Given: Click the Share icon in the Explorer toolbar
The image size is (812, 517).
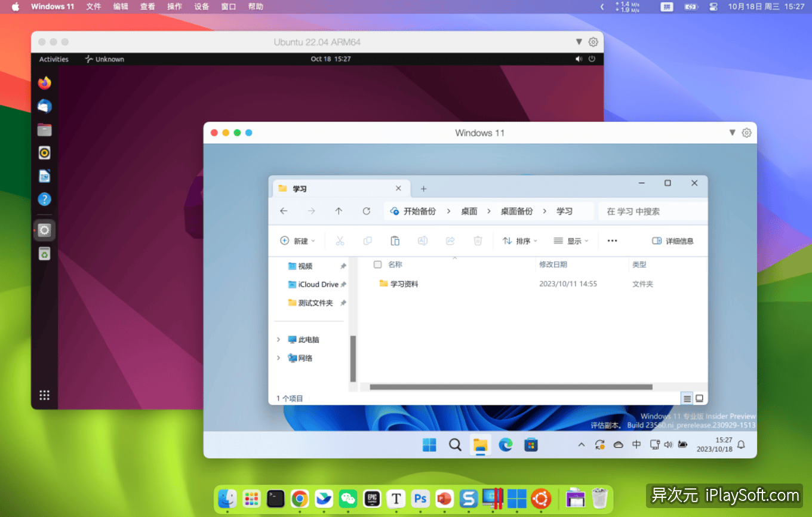Looking at the screenshot, I should [450, 241].
